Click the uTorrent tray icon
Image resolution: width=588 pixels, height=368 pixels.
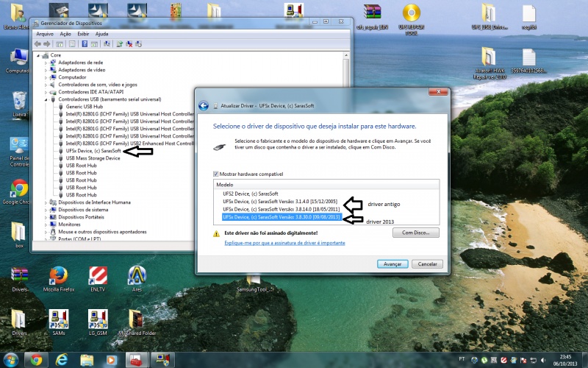[484, 361]
